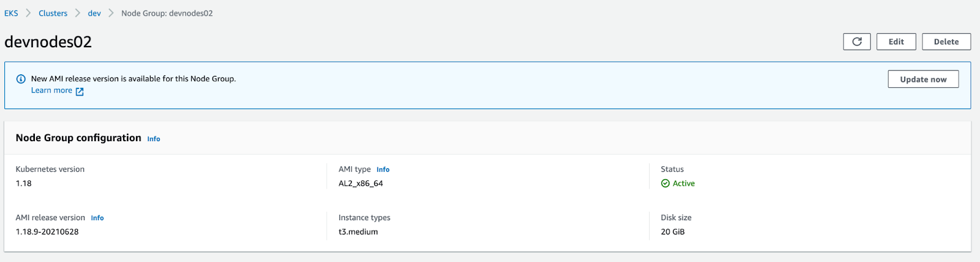Click the breadcrumb chevron after Clusters
The width and height of the screenshot is (980, 262).
(x=78, y=13)
